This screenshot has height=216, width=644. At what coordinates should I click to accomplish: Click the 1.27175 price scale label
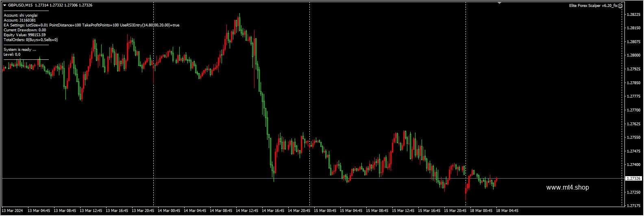coord(634,206)
